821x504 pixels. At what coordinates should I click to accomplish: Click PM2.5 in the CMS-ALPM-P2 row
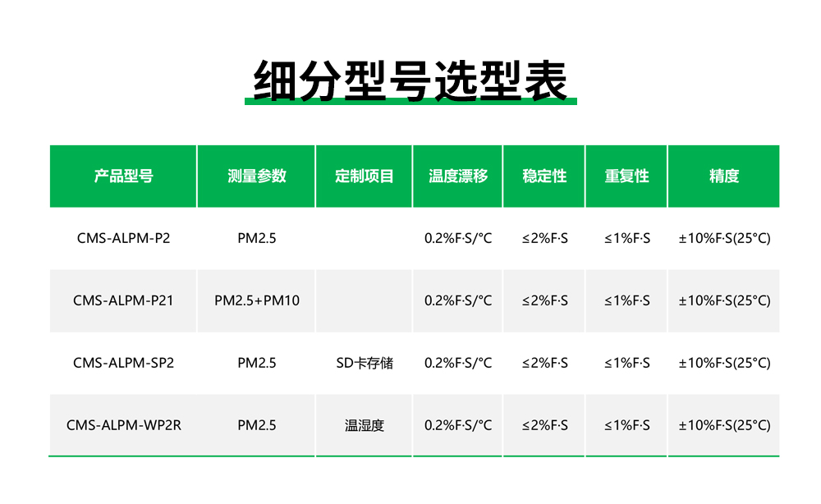tap(256, 238)
